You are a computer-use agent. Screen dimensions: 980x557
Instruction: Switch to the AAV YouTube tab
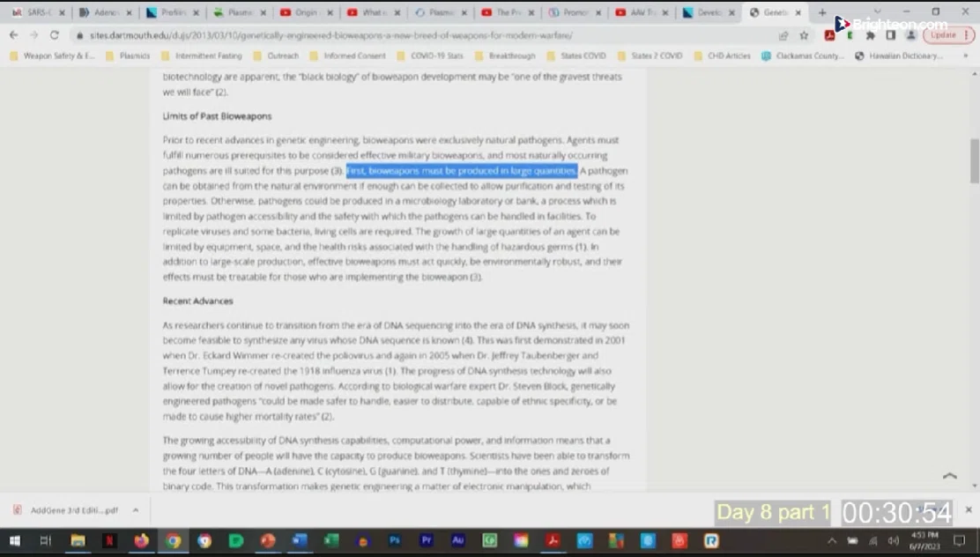click(x=642, y=12)
